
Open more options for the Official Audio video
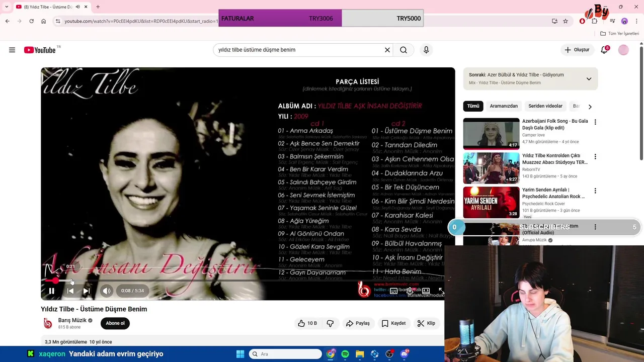pyautogui.click(x=595, y=227)
